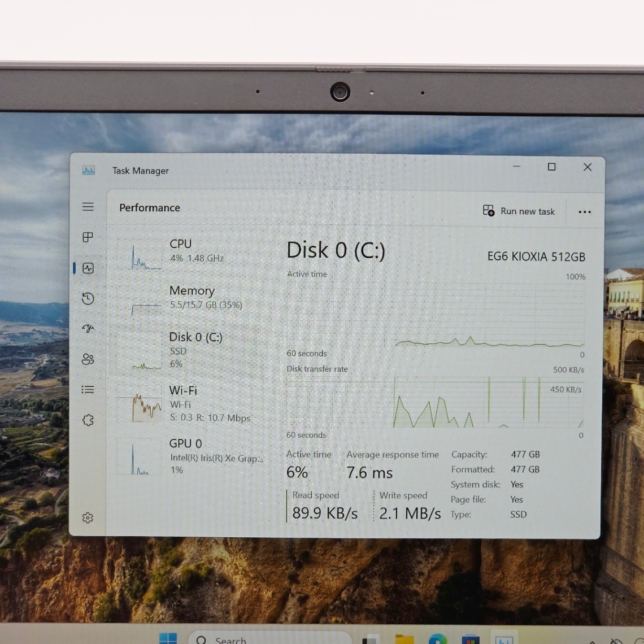Close the Task Manager window
This screenshot has height=644, width=644.
tap(588, 167)
